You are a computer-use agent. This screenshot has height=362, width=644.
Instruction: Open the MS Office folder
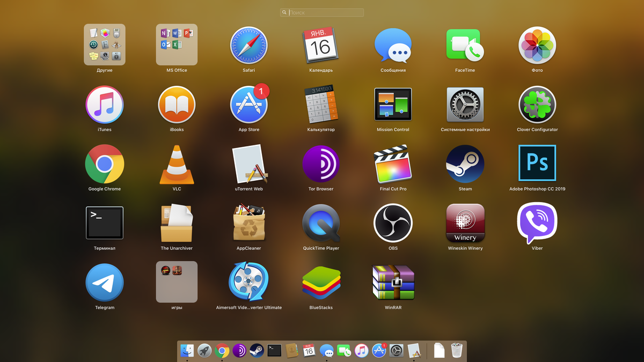(x=177, y=45)
